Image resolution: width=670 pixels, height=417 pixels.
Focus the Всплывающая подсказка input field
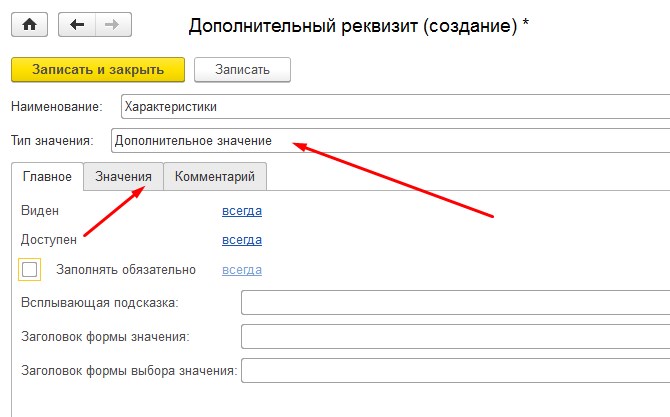(x=455, y=302)
